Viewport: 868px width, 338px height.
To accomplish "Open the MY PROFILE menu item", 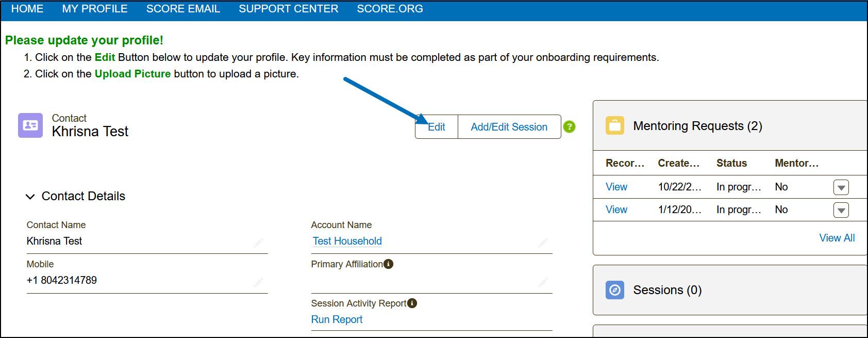I will [x=95, y=9].
